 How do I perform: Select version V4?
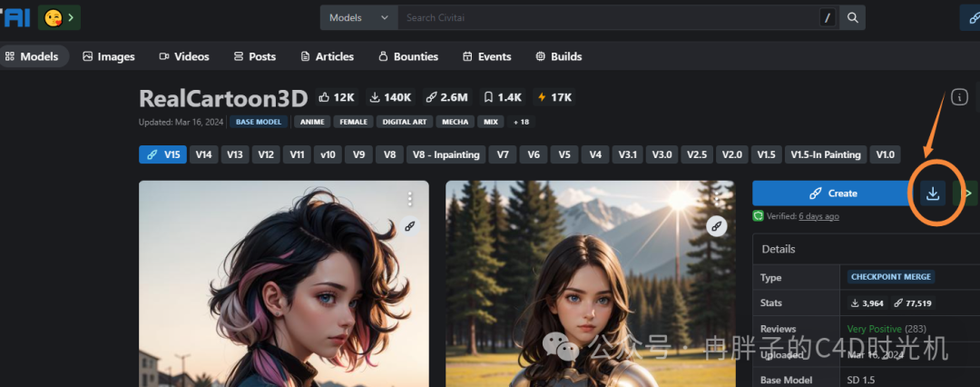coord(595,154)
